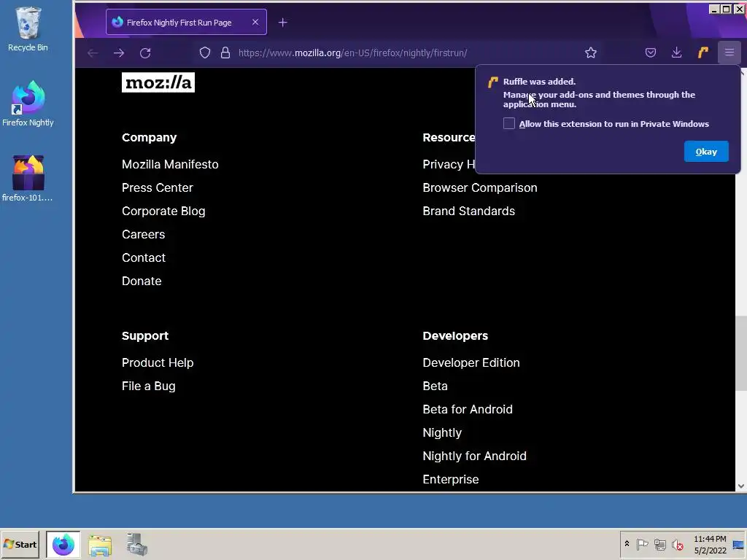Open a new tab
The image size is (747, 560).
pyautogui.click(x=282, y=23)
